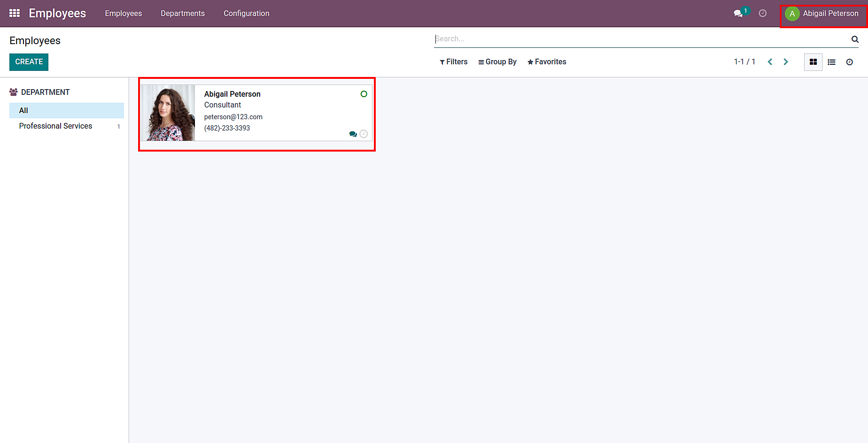The width and height of the screenshot is (868, 443).
Task: Click the email peterson@123.com
Action: click(233, 117)
